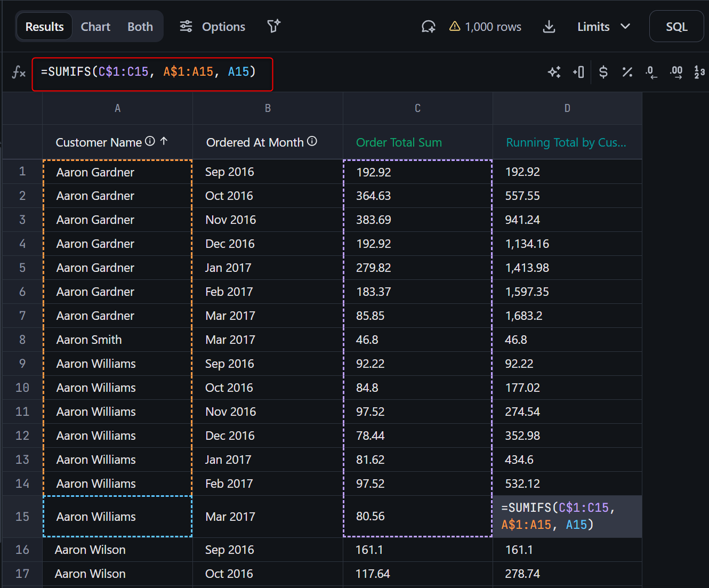Click the AI filter funnel icon
This screenshot has height=588, width=709.
click(x=273, y=26)
